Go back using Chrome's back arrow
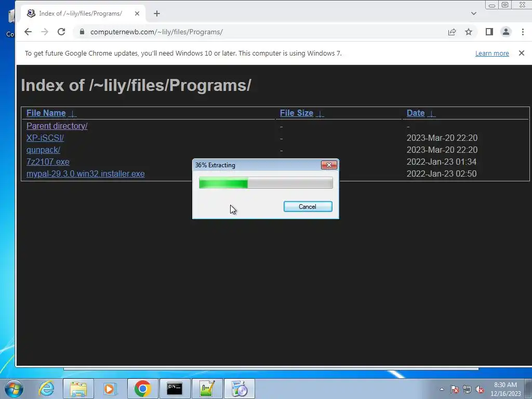Image resolution: width=532 pixels, height=399 pixels. [x=28, y=32]
